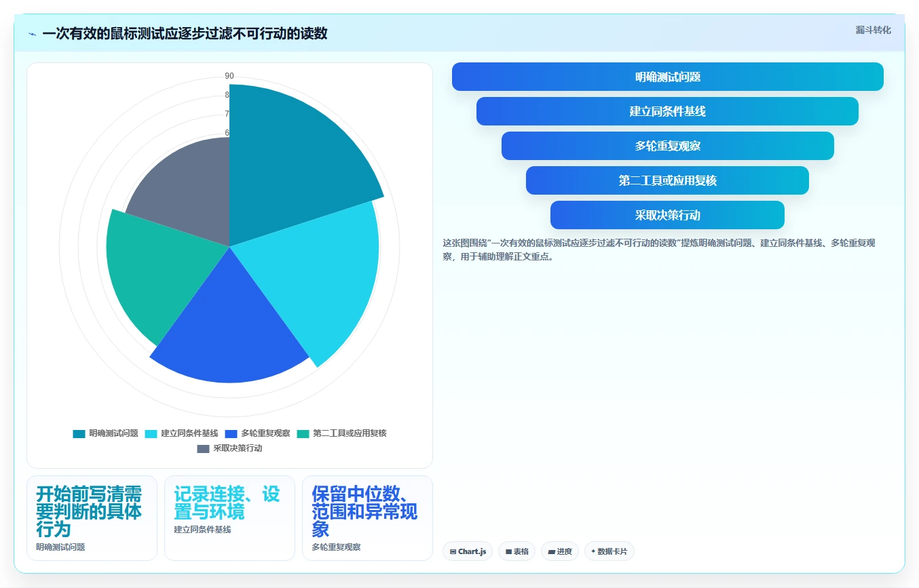
Task: Toggle the 明确测试问题 legend swatch
Action: (79, 433)
